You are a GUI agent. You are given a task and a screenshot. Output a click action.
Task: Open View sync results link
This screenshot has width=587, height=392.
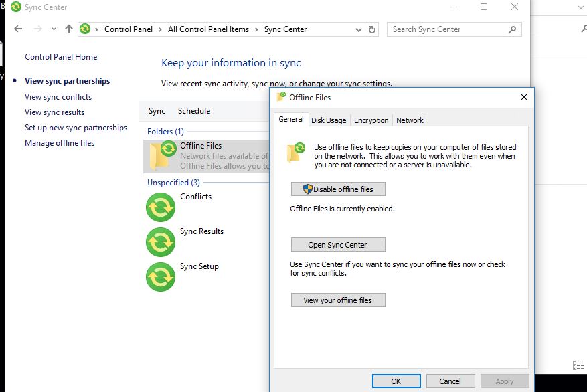click(x=55, y=112)
